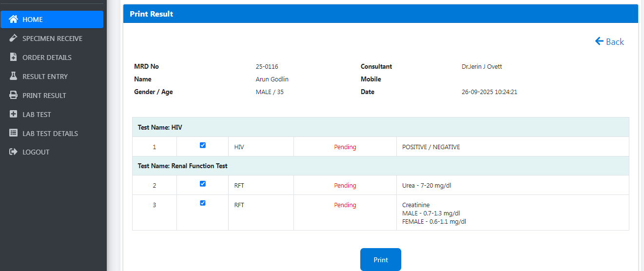Click the Back left-arrow icon

(600, 41)
